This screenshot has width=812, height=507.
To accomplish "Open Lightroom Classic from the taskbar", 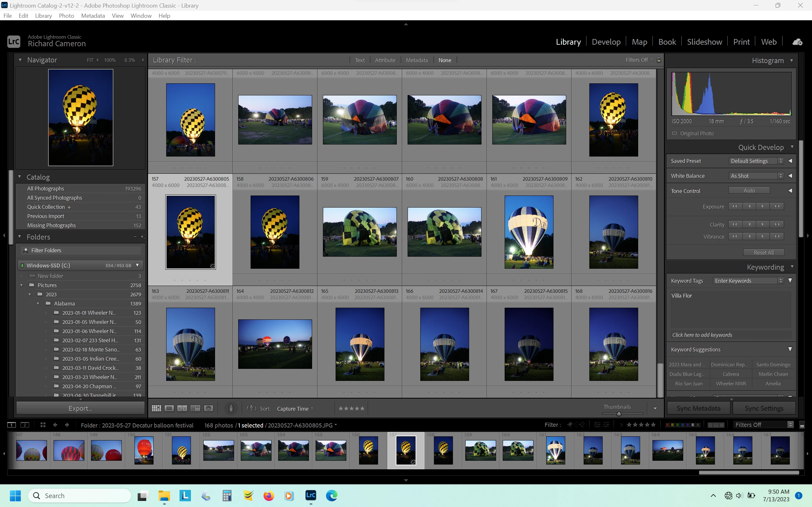I will point(311,495).
